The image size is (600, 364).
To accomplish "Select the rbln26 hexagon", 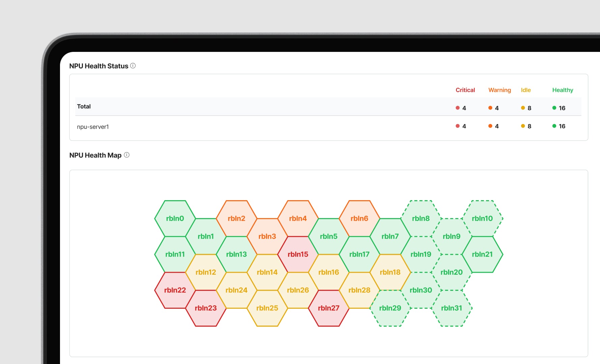I will [298, 290].
